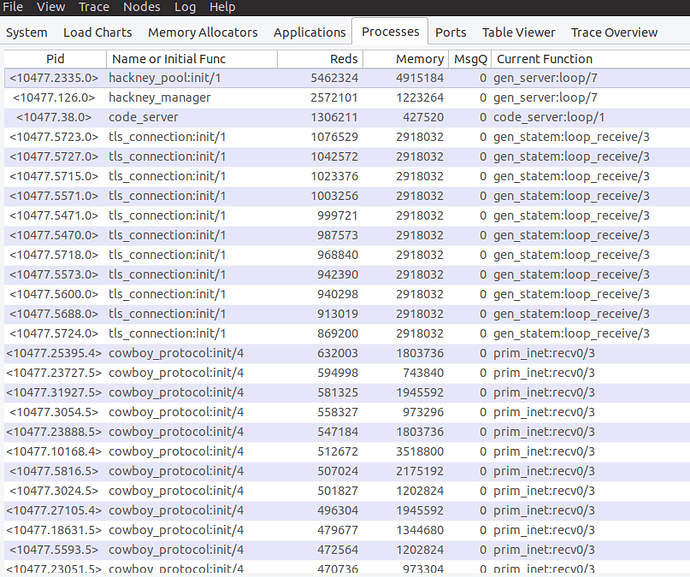
Task: Switch to the Ports tab
Action: click(x=451, y=33)
